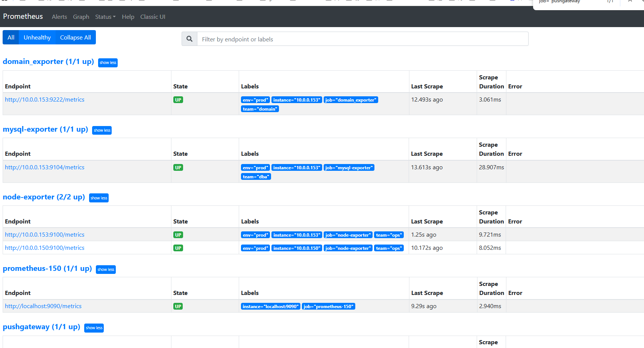The width and height of the screenshot is (644, 348).
Task: Open the node-exporter (2/2 up) heading link
Action: pyautogui.click(x=44, y=197)
